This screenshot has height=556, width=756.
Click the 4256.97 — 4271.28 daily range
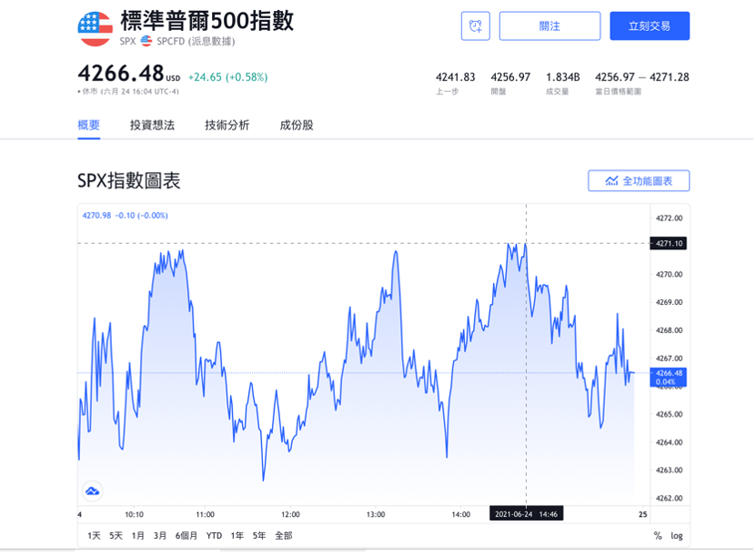pyautogui.click(x=643, y=77)
